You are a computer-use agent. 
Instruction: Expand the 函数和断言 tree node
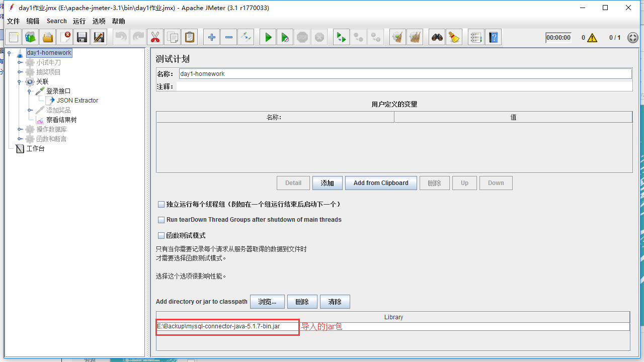20,139
